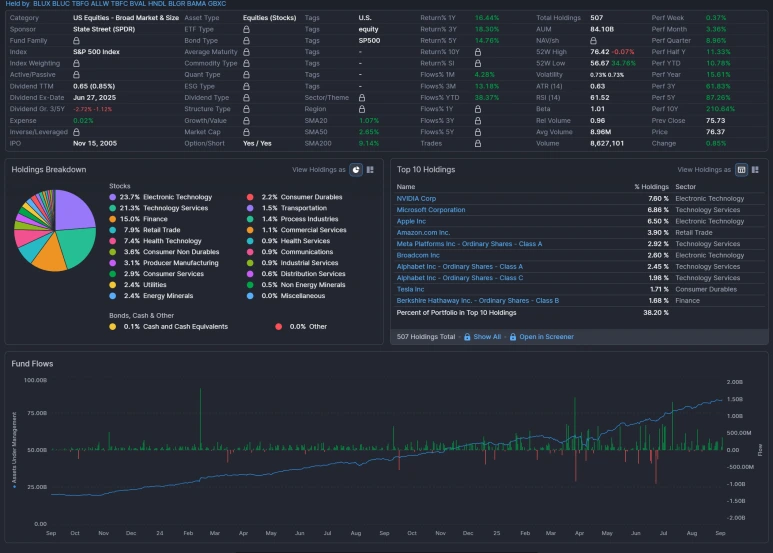Viewport: 773px width, 553px height.
Task: Click the lock icon next to ETF Type
Action: (x=246, y=29)
